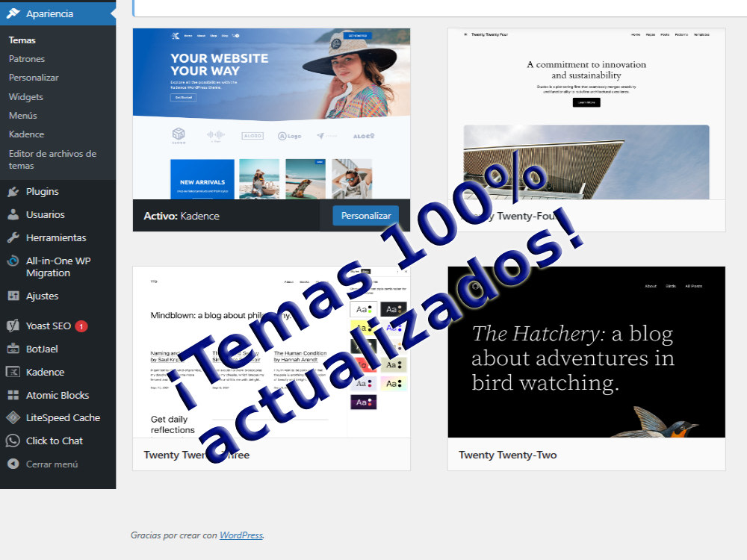Open the Atomic Blocks menu
The width and height of the screenshot is (747, 560).
[58, 395]
